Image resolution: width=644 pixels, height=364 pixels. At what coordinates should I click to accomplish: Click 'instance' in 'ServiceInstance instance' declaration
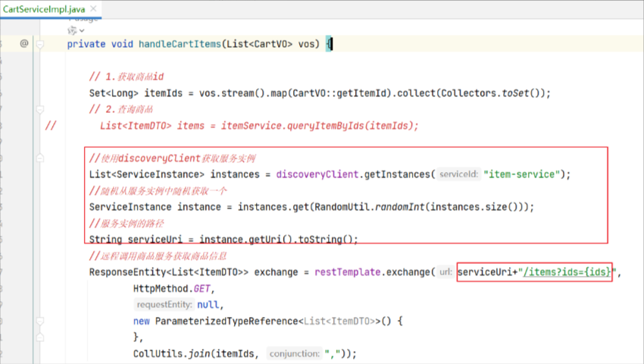pyautogui.click(x=199, y=207)
